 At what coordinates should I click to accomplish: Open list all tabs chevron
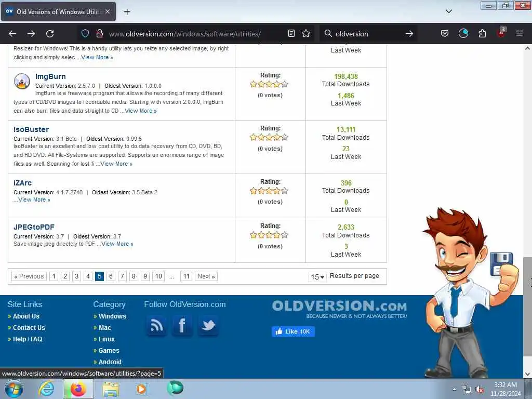pyautogui.click(x=448, y=11)
